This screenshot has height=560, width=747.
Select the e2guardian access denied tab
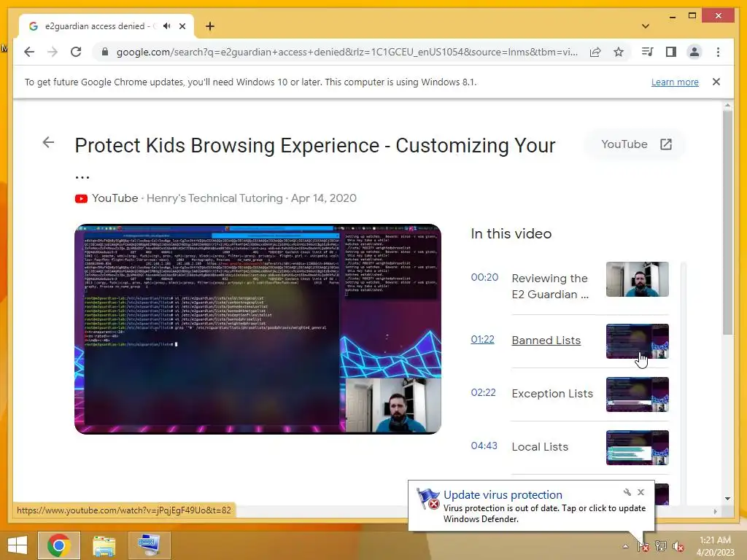(x=107, y=26)
